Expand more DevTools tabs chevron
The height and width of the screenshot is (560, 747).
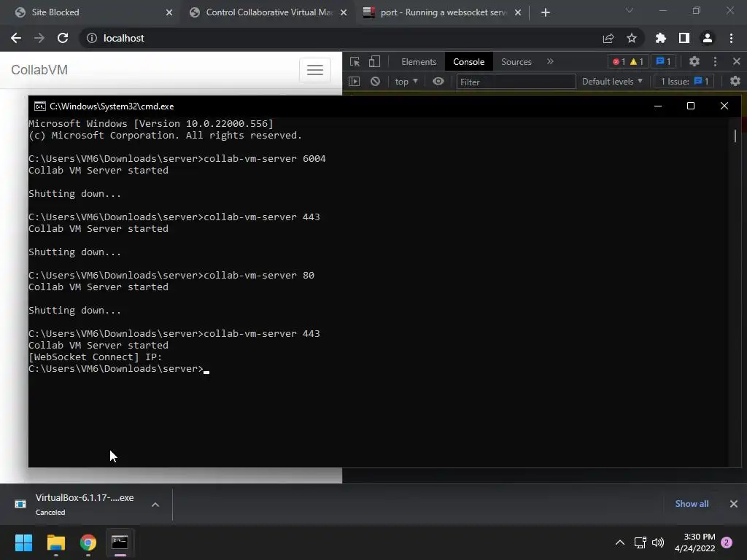(550, 61)
